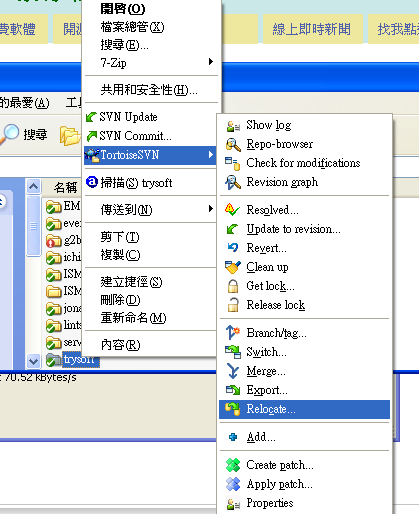Viewport: 419px width, 514px height.
Task: Click the file list scroll-down arrow
Action: click(x=33, y=361)
